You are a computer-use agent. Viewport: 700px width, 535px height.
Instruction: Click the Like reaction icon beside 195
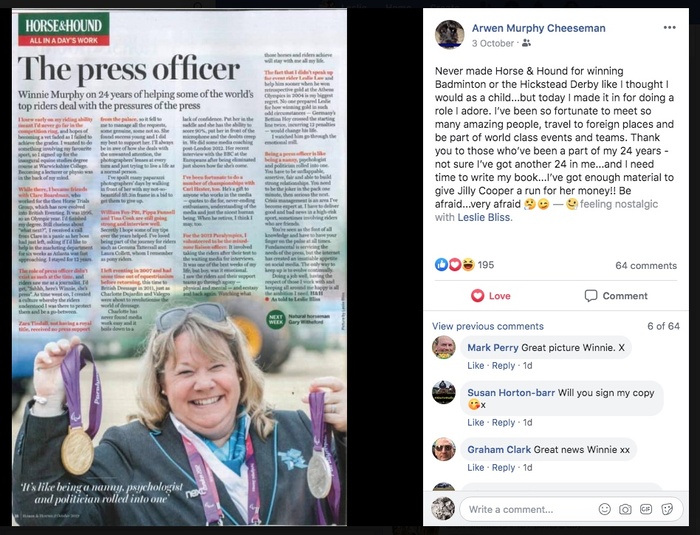pyautogui.click(x=441, y=265)
